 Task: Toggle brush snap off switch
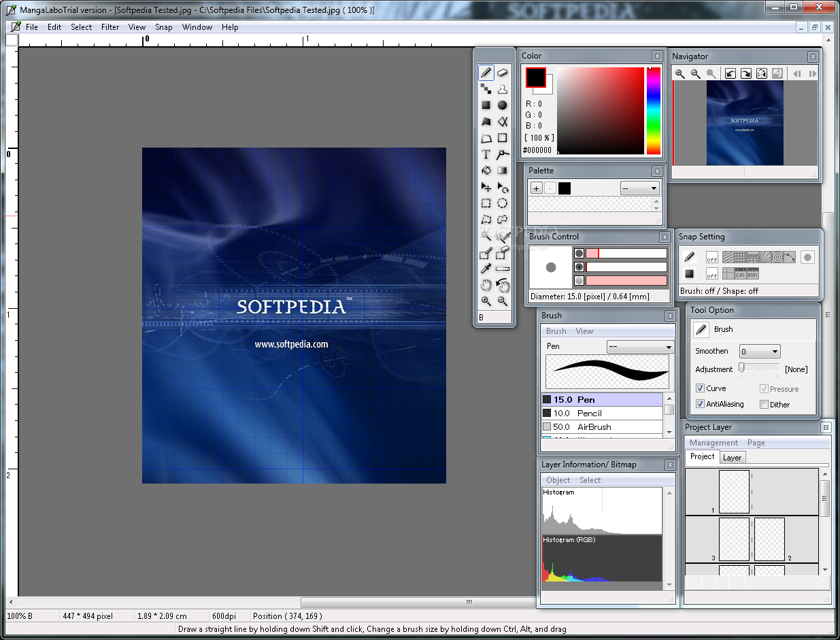click(x=711, y=257)
